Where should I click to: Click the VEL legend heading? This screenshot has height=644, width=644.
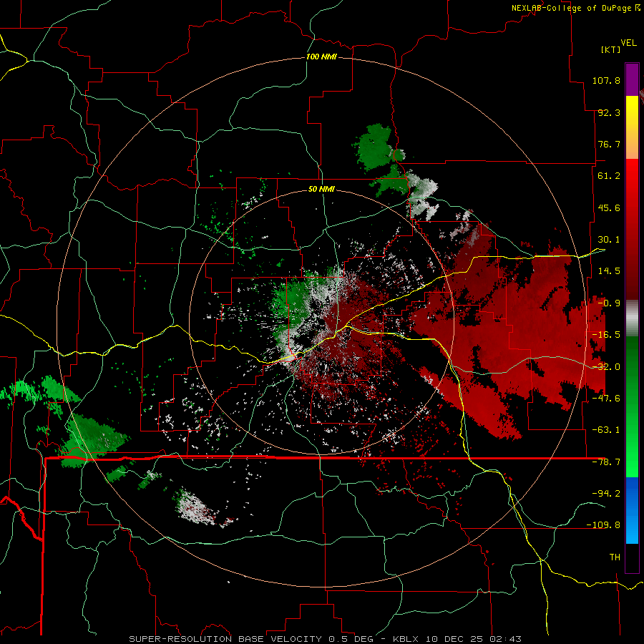[628, 43]
